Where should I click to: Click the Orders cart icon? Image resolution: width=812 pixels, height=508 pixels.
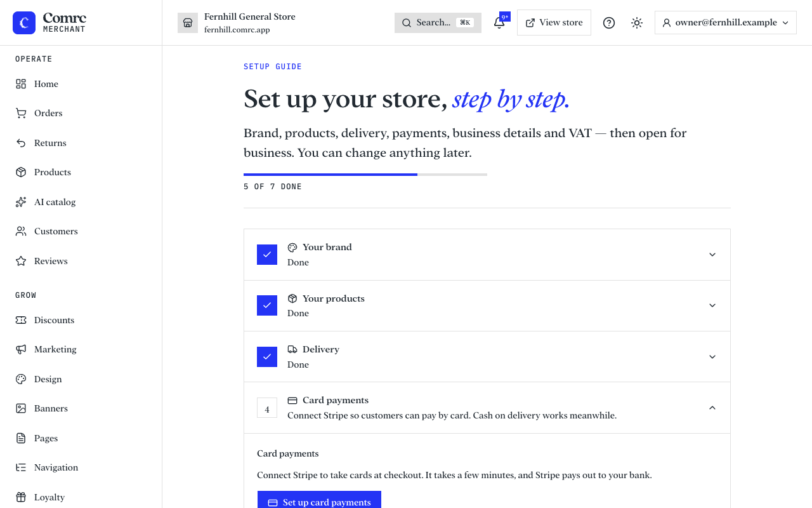(21, 113)
